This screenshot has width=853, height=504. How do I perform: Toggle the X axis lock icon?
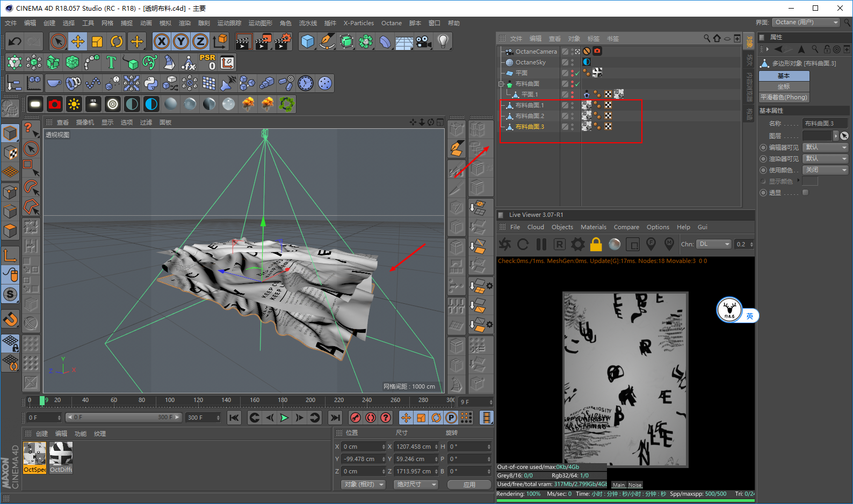[x=161, y=41]
